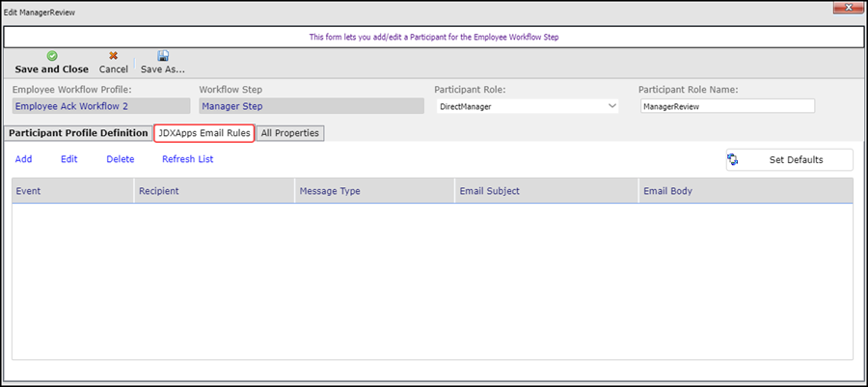Click the red X Cancel icon
Screen dimensions: 868x387
(x=113, y=56)
